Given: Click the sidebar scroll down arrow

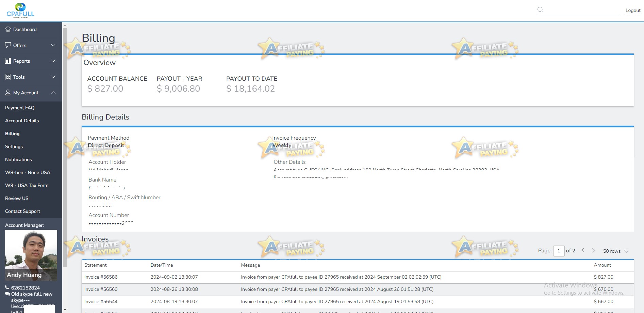Looking at the screenshot, I should point(65,310).
